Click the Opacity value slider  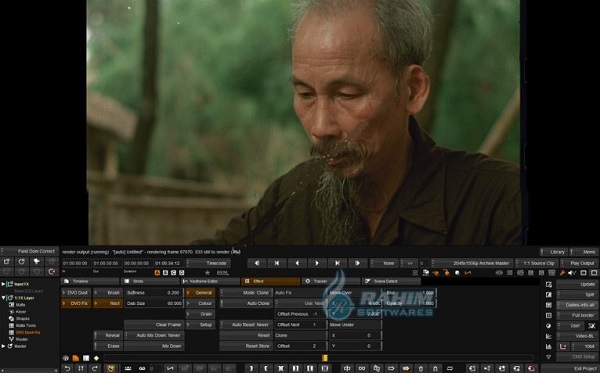tap(410, 303)
